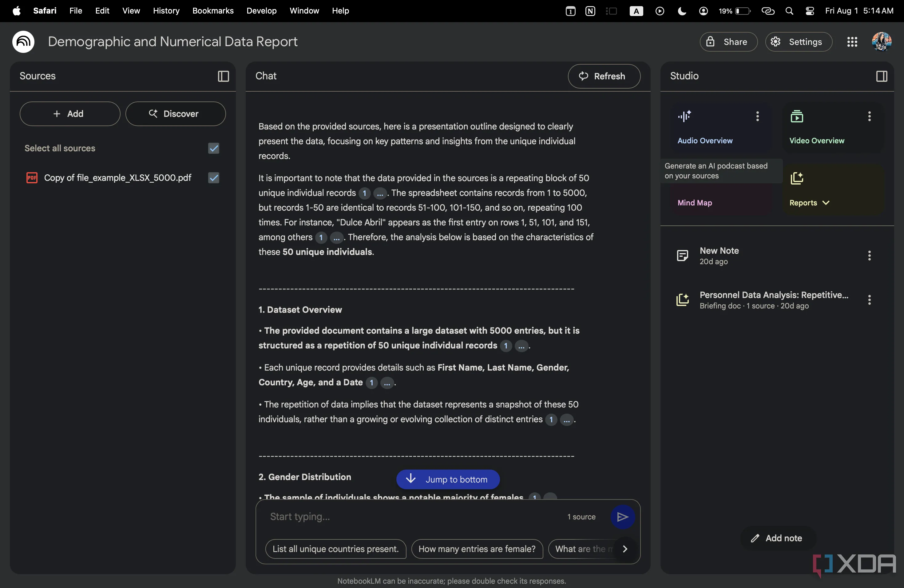Click the Reports icon
The image size is (904, 588).
pyautogui.click(x=797, y=179)
